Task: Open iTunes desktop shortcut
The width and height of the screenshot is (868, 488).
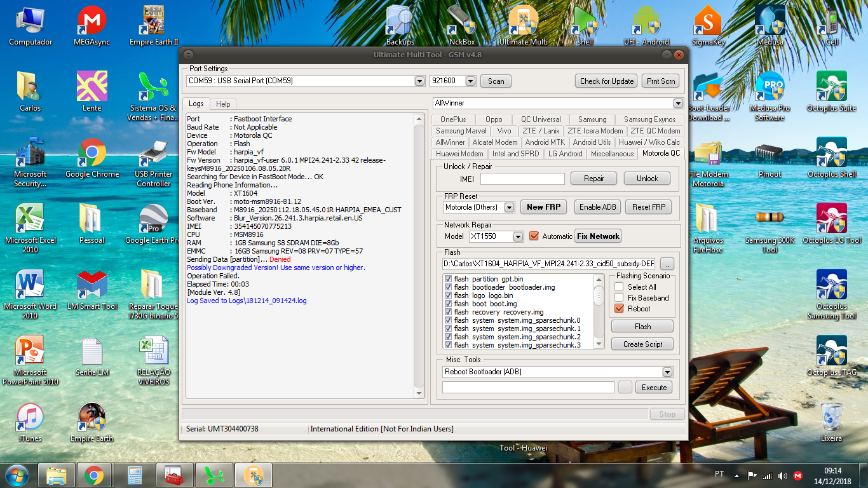Action: pos(30,423)
